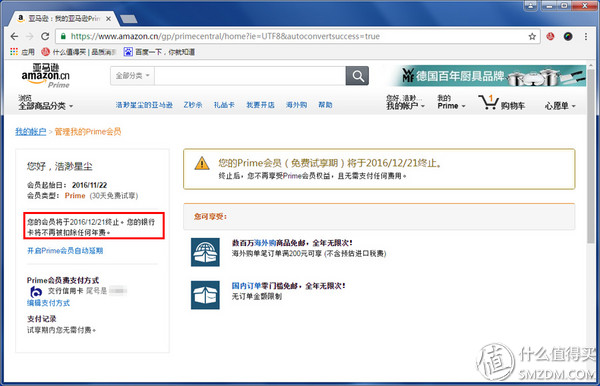Click the warning triangle icon
600x386 pixels.
point(202,163)
